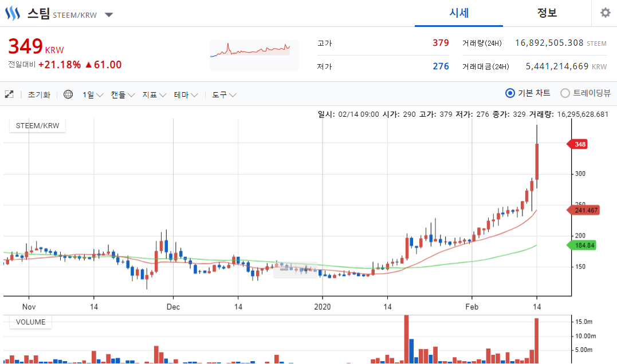Switch to the 시세 tab

(x=459, y=13)
